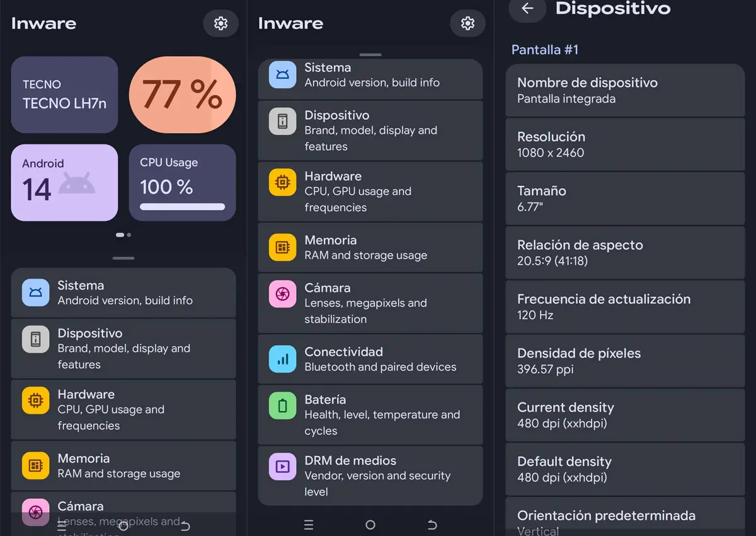
Task: Tap Memoria icon in middle screen
Action: 282,247
